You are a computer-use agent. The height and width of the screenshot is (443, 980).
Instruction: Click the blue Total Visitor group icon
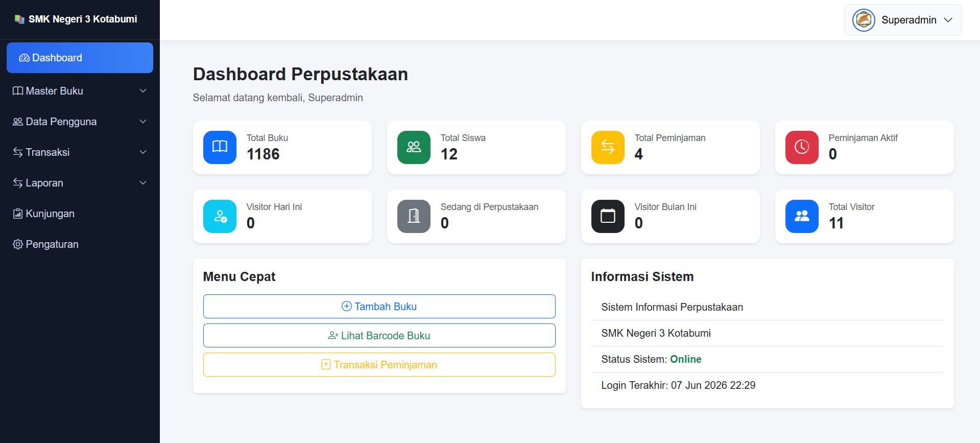[x=802, y=216]
